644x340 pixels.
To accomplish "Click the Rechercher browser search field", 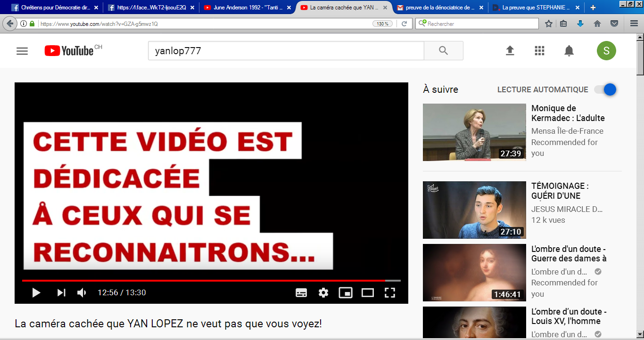I will click(477, 24).
